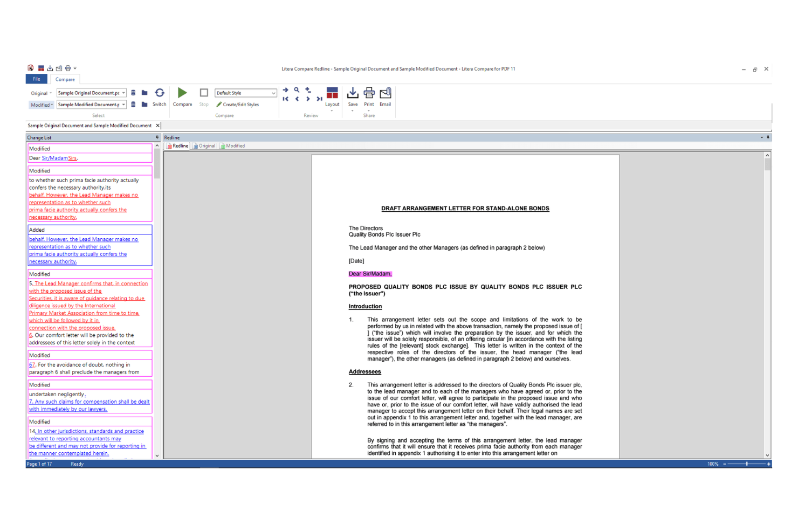This screenshot has width=798, height=532.
Task: Jump to the last change in Review
Action: [319, 99]
